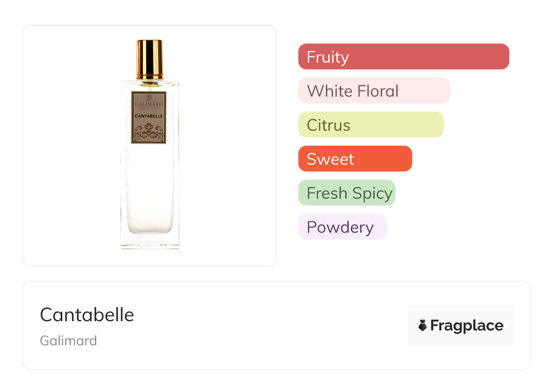Select the White Floral accord bar
The image size is (553, 392).
tap(374, 91)
